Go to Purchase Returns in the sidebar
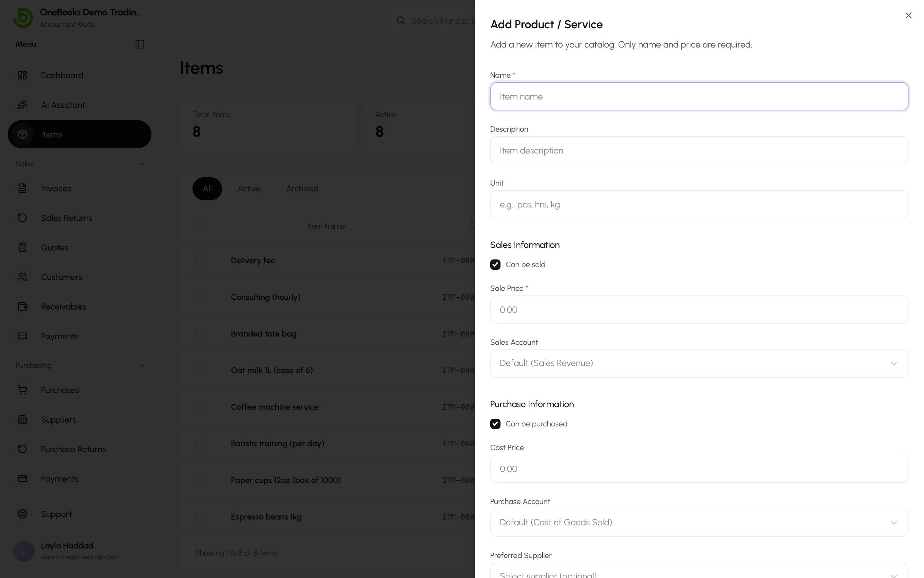924x578 pixels. point(80,449)
